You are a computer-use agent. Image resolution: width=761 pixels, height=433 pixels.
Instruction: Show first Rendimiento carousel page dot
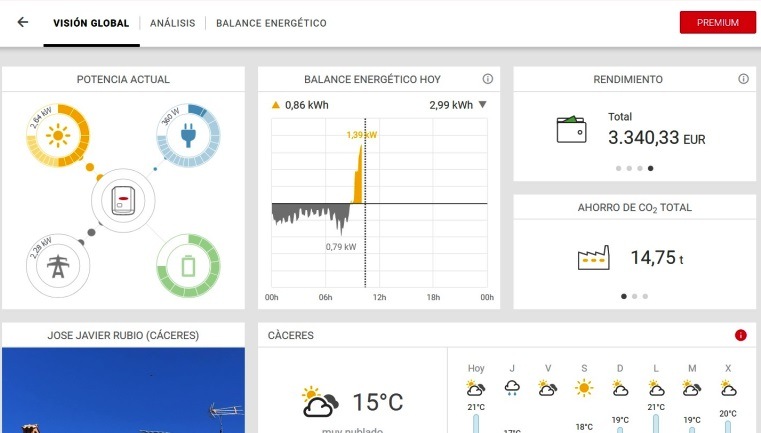[618, 168]
